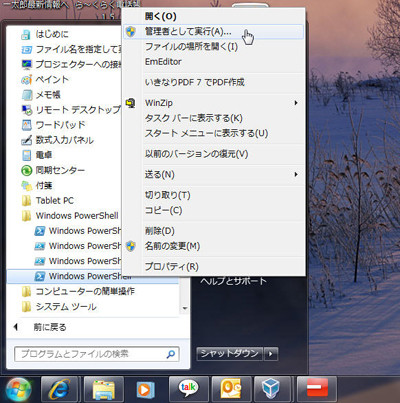Click the Windows PowerShell folder icon
This screenshot has height=403, width=400.
pos(26,216)
